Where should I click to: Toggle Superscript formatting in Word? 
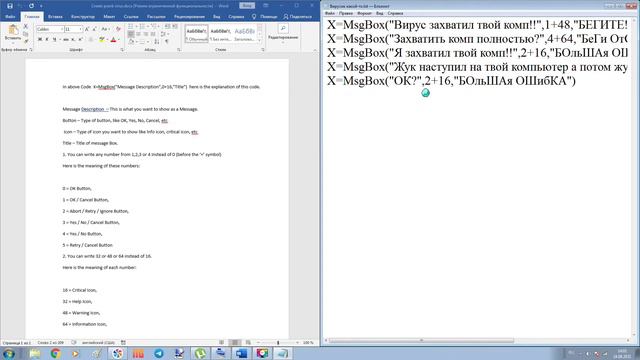[80, 39]
